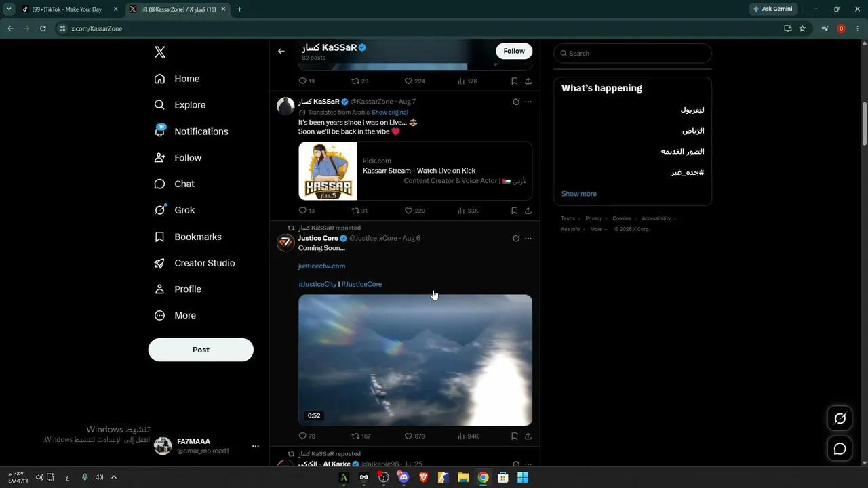Open Creator Studio from the sidebar
This screenshot has height=488, width=868.
pos(195,263)
